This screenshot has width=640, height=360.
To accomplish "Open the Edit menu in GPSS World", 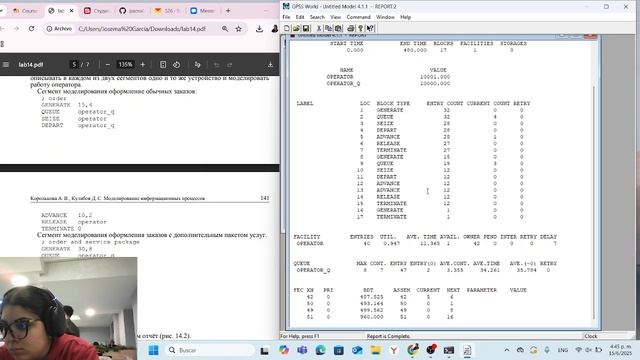I will (x=300, y=17).
